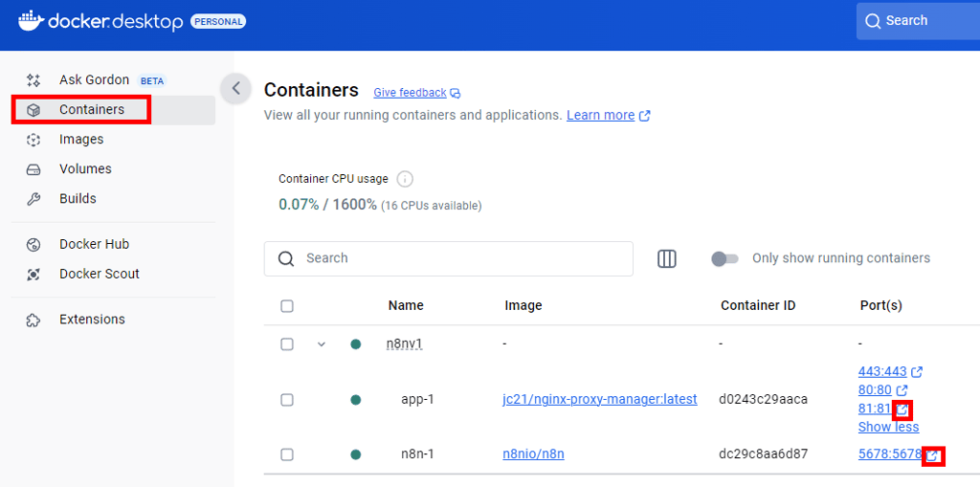980x487 pixels.
Task: Select the n8n-1 container checkbox
Action: [287, 454]
